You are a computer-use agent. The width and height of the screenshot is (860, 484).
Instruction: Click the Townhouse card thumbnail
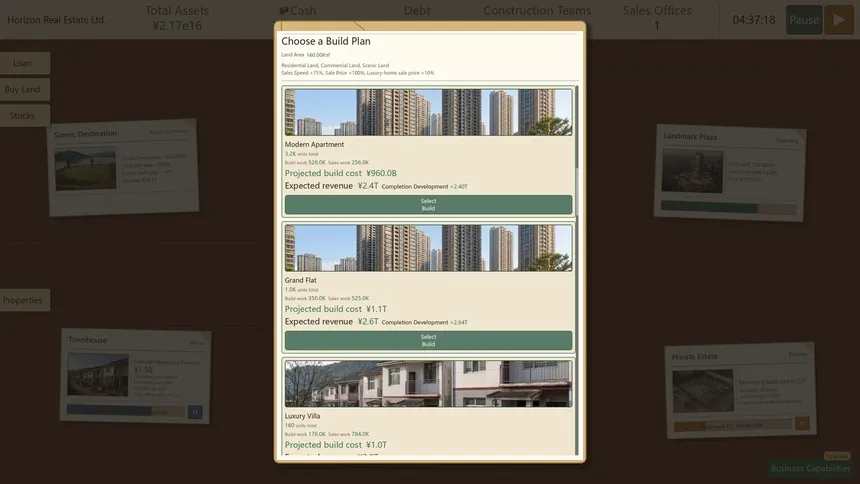point(98,375)
